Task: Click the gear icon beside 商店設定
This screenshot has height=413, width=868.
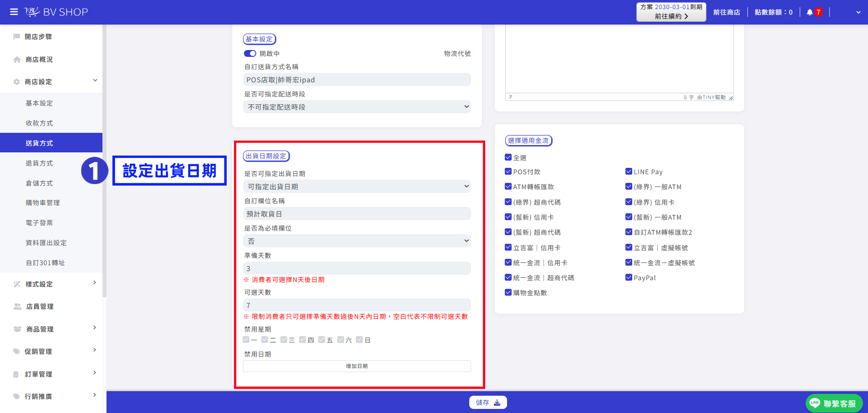Action: [17, 82]
